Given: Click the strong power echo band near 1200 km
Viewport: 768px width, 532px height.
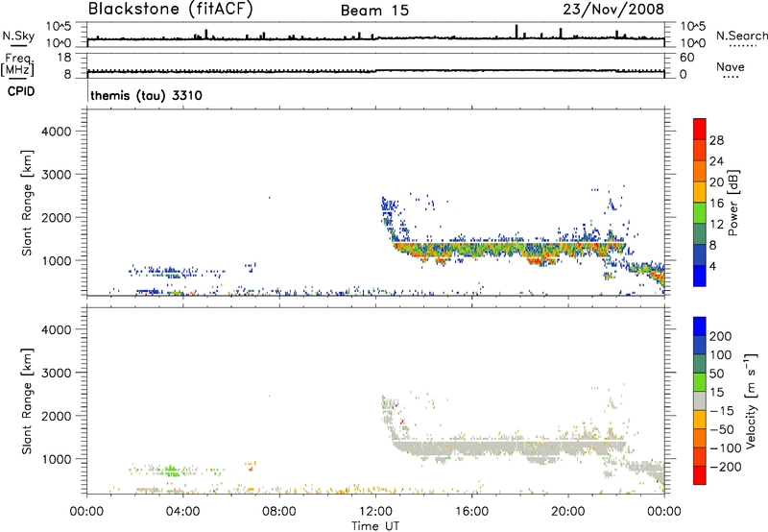Looking at the screenshot, I should pyautogui.click(x=510, y=251).
